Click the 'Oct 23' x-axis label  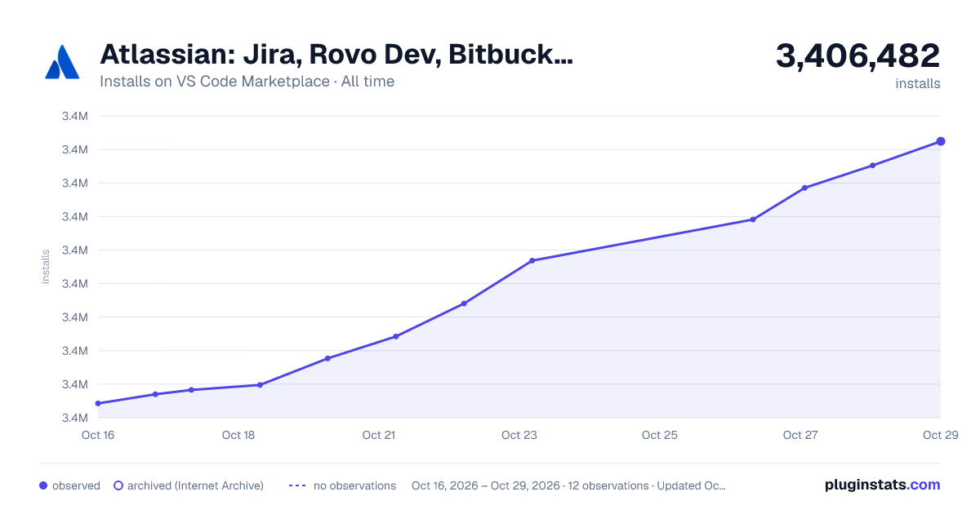[x=519, y=435]
